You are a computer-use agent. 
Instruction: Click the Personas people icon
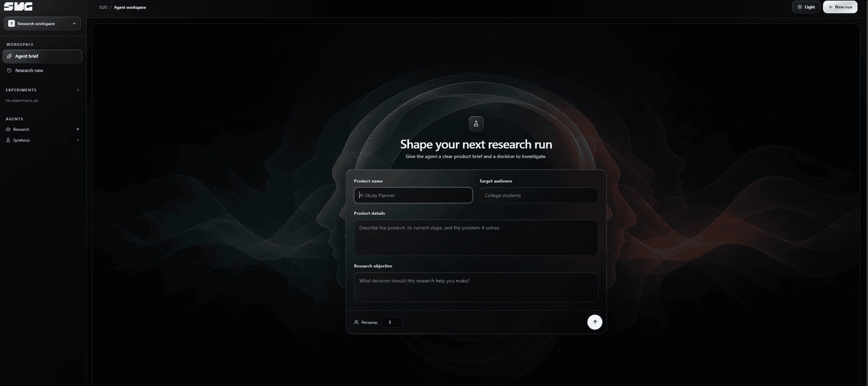(356, 322)
